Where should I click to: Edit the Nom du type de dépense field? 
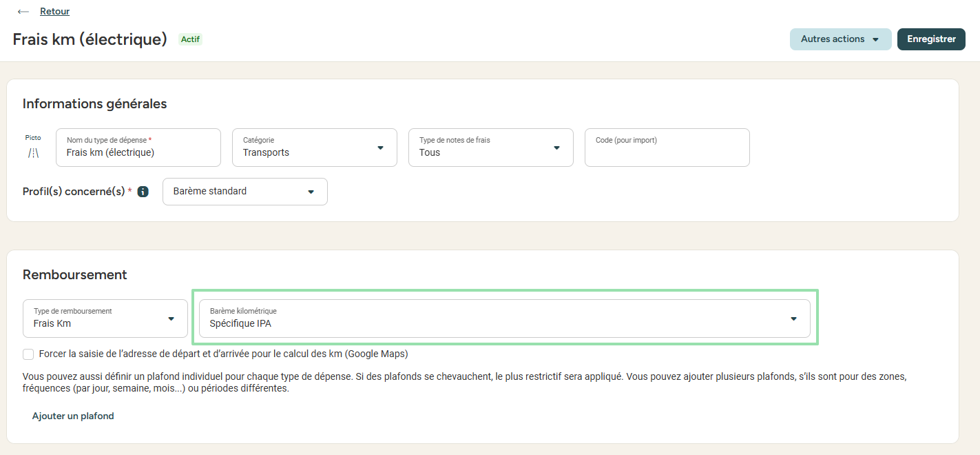point(138,152)
